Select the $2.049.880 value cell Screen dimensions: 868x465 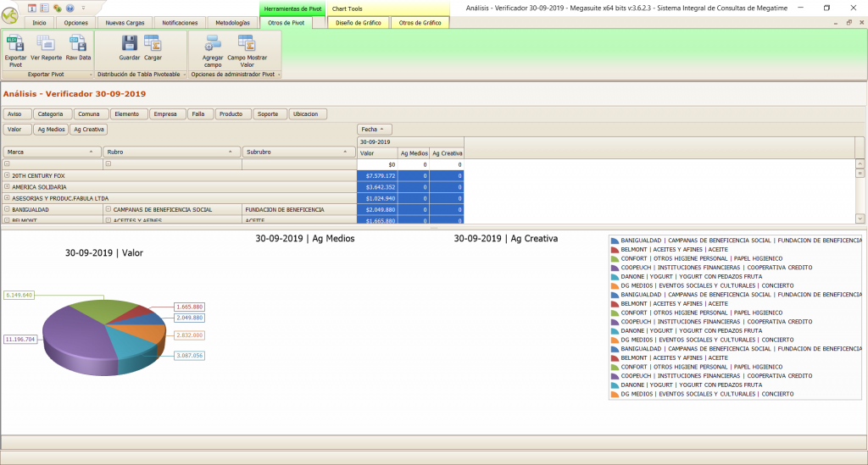(x=377, y=209)
